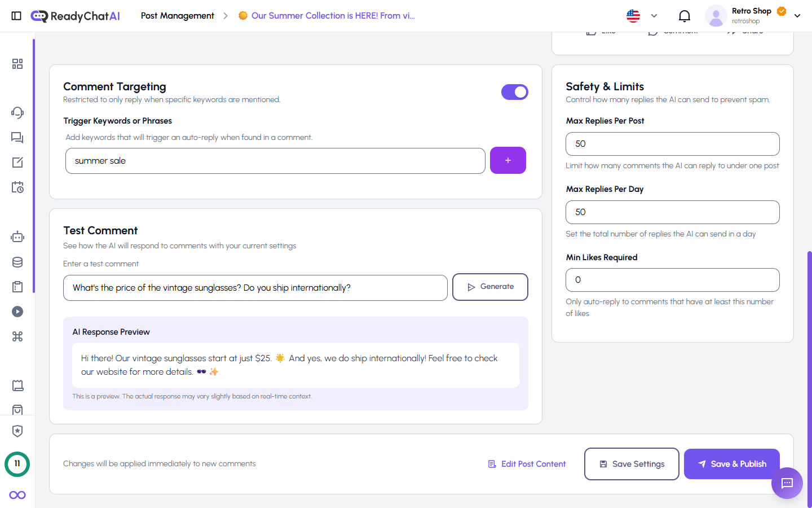Open the Dashboard grid icon
812x508 pixels.
[17, 64]
